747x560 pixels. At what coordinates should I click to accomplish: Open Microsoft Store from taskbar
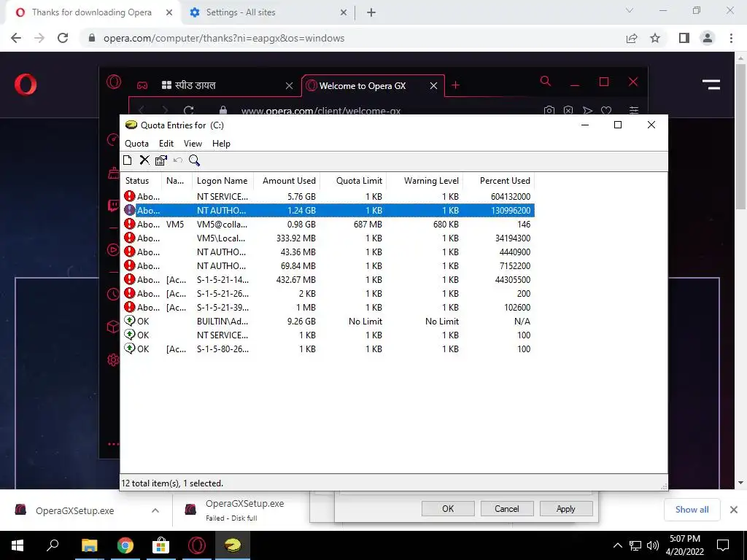coord(160,545)
